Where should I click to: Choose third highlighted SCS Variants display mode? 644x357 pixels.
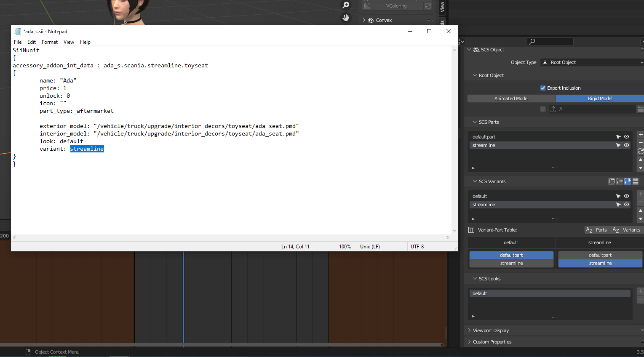[x=628, y=181]
